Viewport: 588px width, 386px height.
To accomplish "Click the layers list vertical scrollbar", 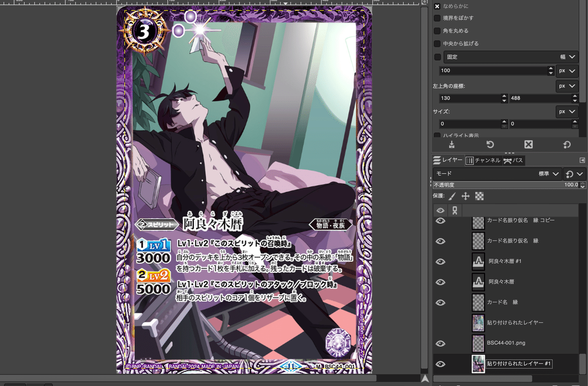I will click(583, 363).
